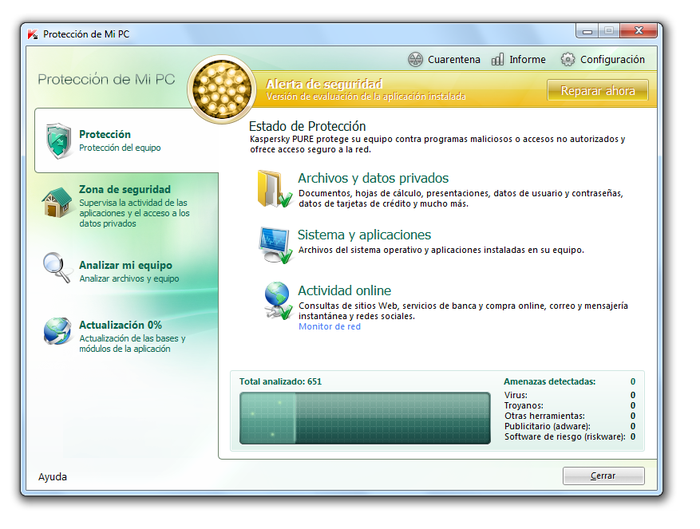Click the Informe bar chart icon

(497, 59)
